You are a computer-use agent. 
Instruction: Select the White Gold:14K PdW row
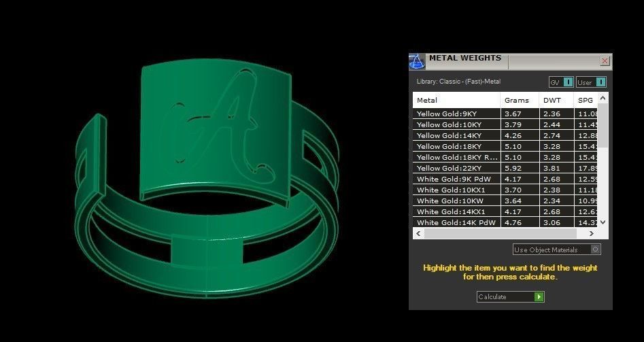[505, 222]
